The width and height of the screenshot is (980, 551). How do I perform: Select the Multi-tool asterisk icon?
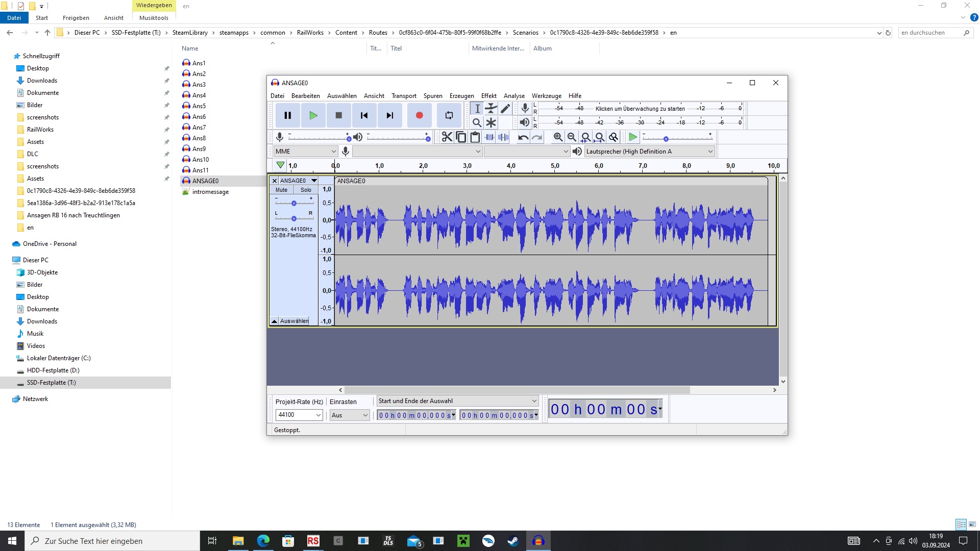click(491, 122)
